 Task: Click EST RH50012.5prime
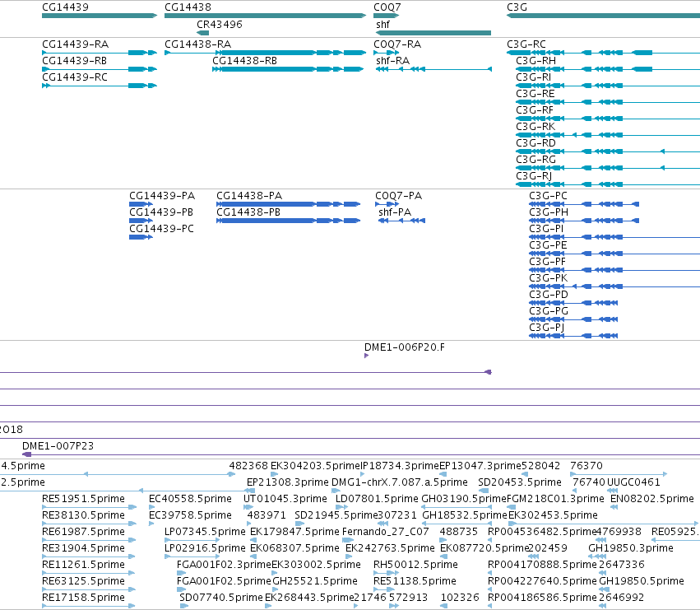coord(415,565)
